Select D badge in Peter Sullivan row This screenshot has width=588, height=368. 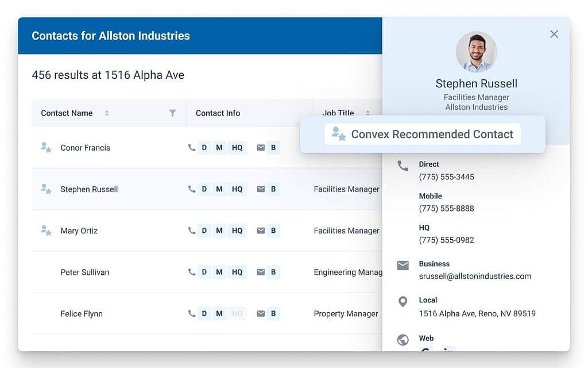(204, 272)
